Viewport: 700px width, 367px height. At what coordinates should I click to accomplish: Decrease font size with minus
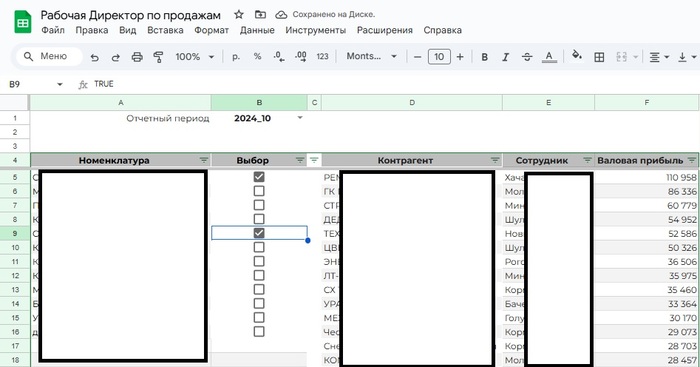(x=417, y=57)
